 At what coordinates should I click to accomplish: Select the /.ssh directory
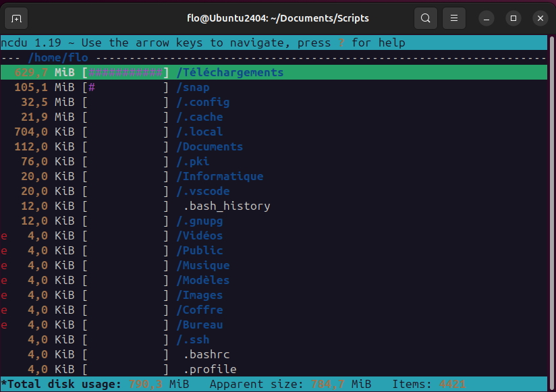point(194,339)
